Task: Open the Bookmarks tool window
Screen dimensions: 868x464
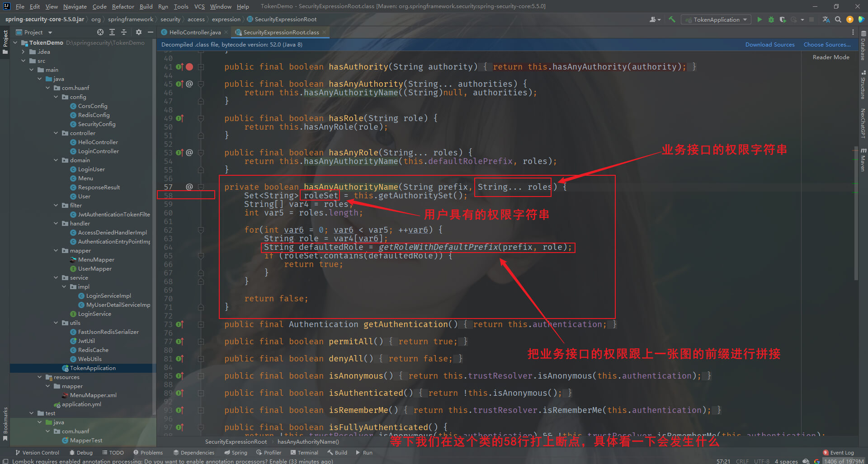Action: 5,424
